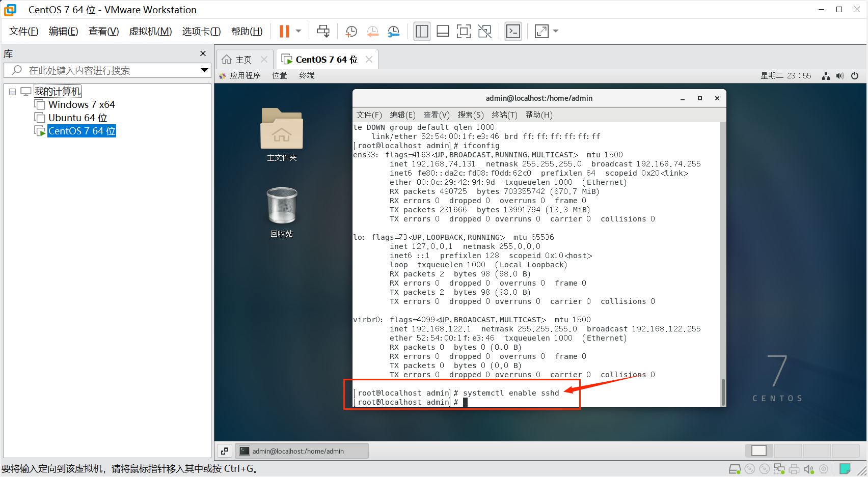Close the terminal window
The image size is (868, 477).
click(x=717, y=98)
